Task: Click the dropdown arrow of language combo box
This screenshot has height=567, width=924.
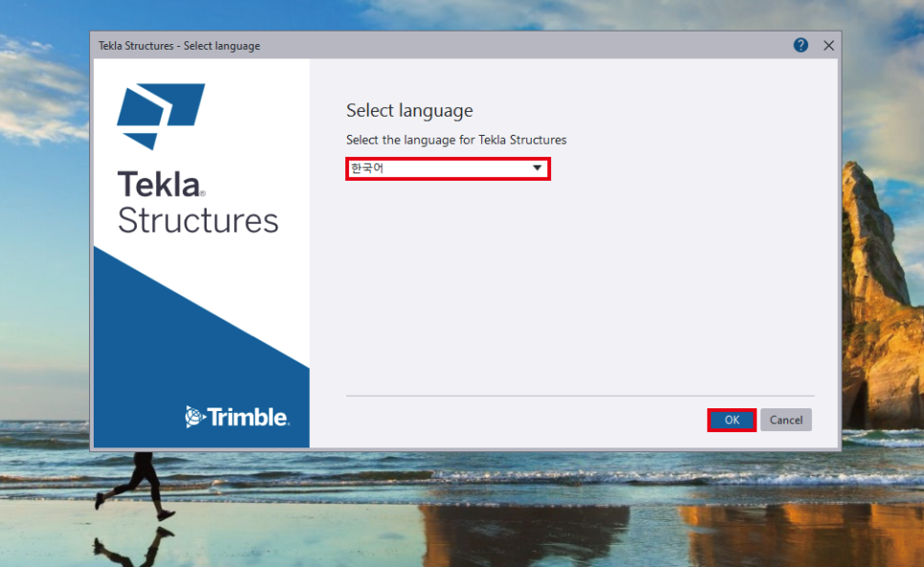Action: [537, 168]
